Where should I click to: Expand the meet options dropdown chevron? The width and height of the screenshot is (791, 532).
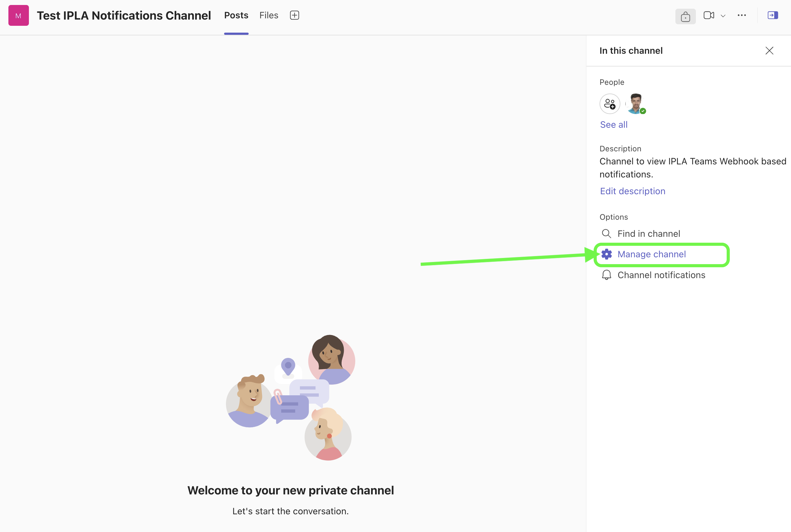click(723, 16)
